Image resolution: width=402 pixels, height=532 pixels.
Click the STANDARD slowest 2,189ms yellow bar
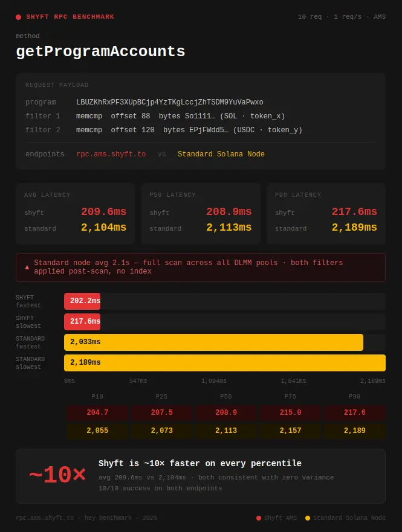point(225,363)
